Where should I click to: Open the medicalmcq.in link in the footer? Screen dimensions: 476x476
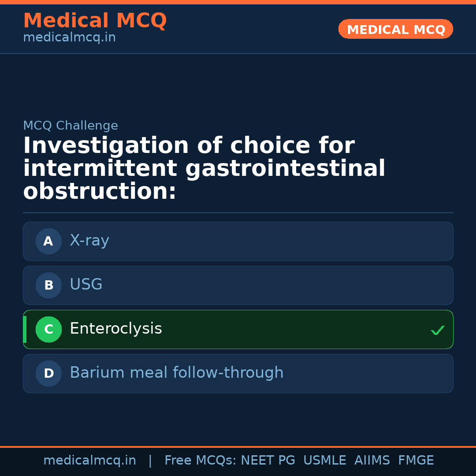[89, 461]
